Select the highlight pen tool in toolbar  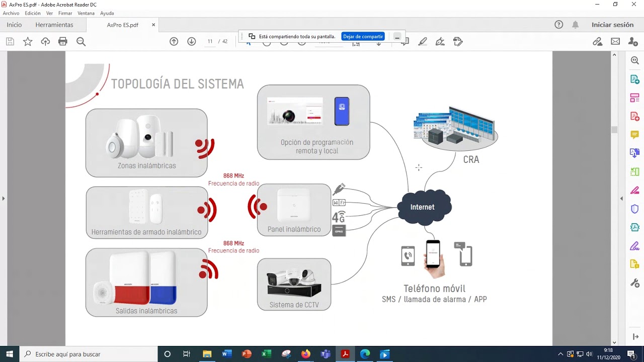[x=423, y=42]
